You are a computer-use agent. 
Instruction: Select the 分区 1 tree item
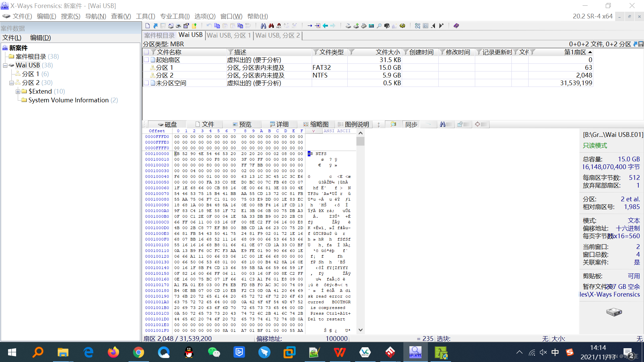pos(31,74)
